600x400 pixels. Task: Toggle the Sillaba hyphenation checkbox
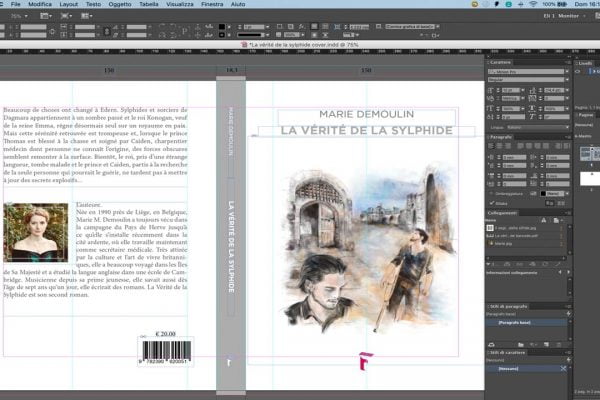click(x=492, y=203)
